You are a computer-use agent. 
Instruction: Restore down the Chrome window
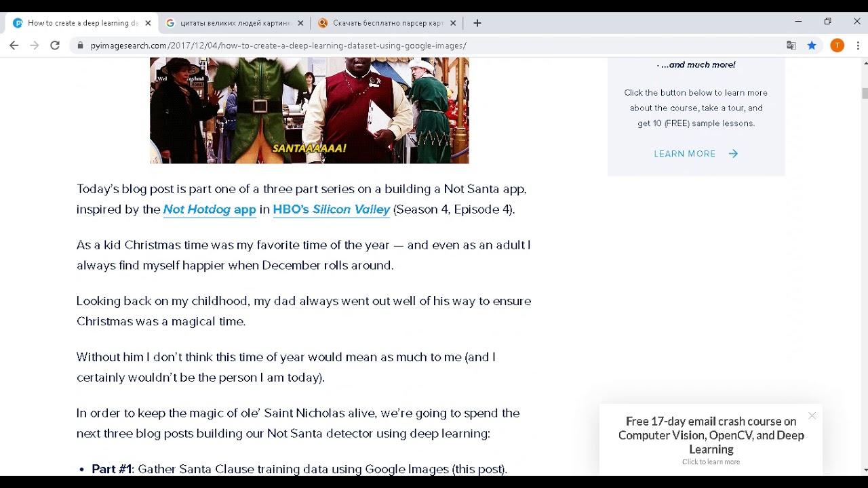pyautogui.click(x=827, y=22)
